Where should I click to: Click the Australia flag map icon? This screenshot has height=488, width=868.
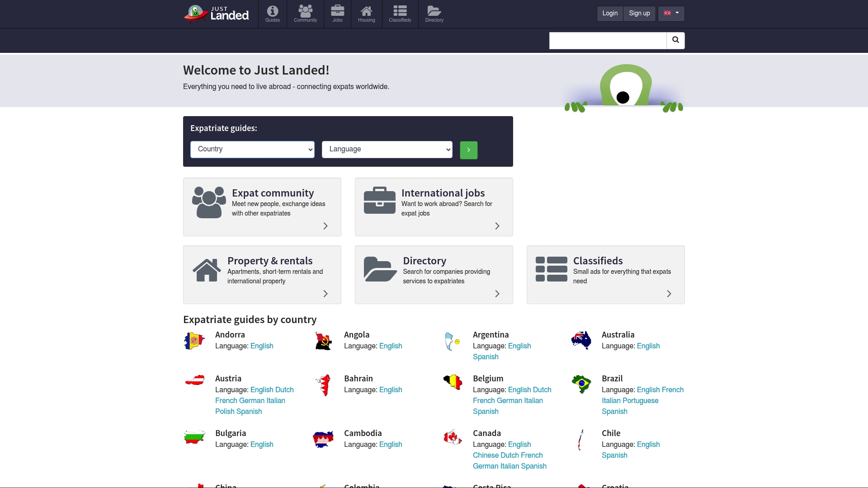581,340
